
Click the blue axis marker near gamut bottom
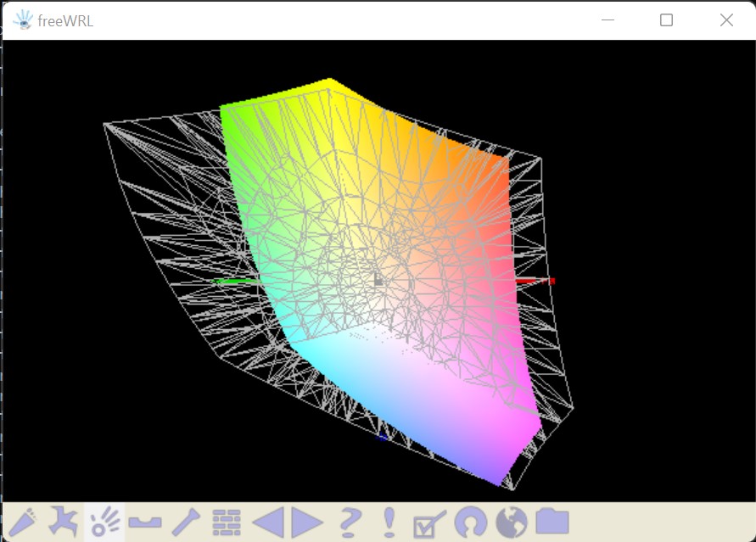382,438
